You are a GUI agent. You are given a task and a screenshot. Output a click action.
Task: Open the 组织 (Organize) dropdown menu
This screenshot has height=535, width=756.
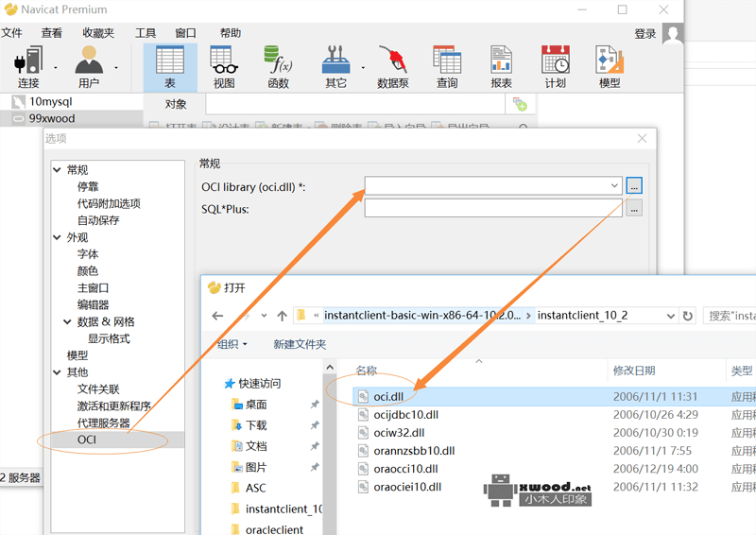pyautogui.click(x=232, y=344)
